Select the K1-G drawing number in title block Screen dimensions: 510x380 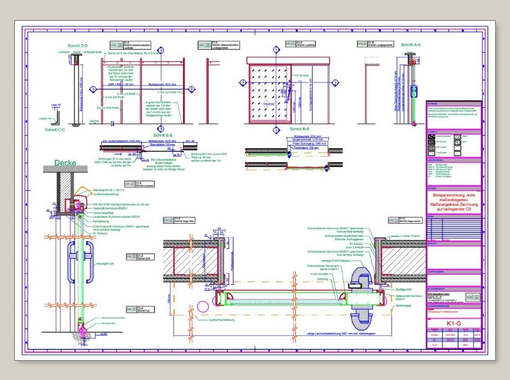(454, 323)
